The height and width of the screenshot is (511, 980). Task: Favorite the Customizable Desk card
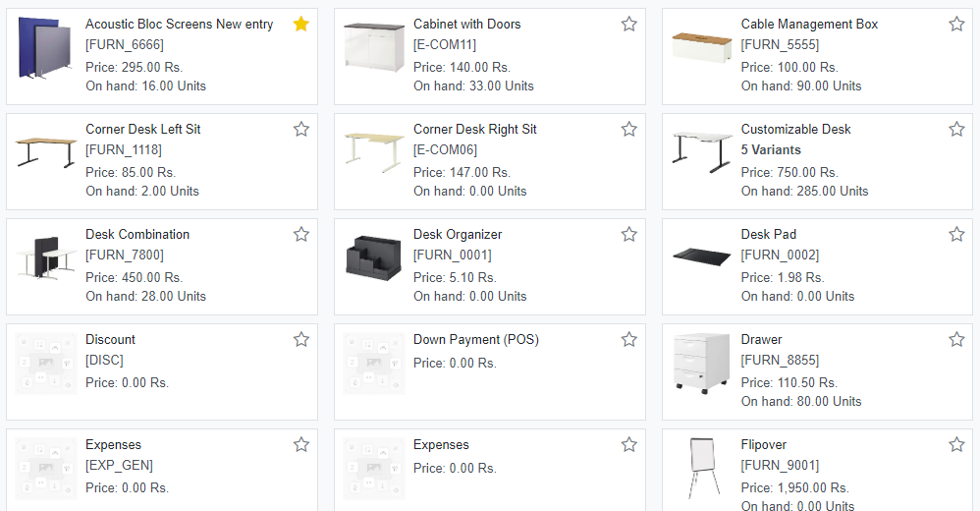tap(956, 130)
